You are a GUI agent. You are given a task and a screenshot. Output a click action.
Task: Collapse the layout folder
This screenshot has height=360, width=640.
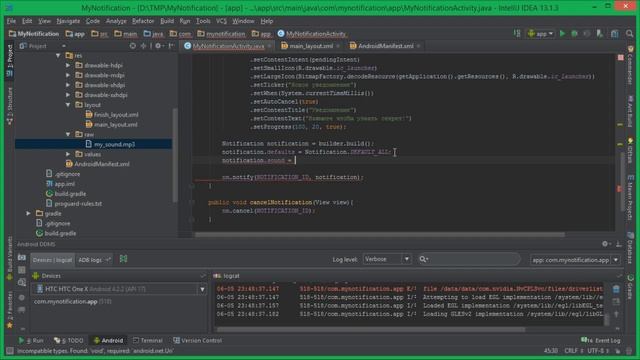click(x=68, y=105)
